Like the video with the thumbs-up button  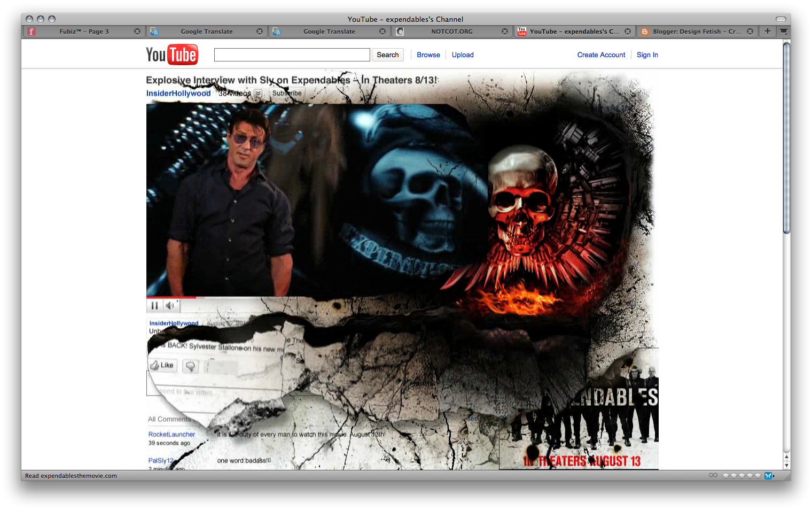[162, 365]
